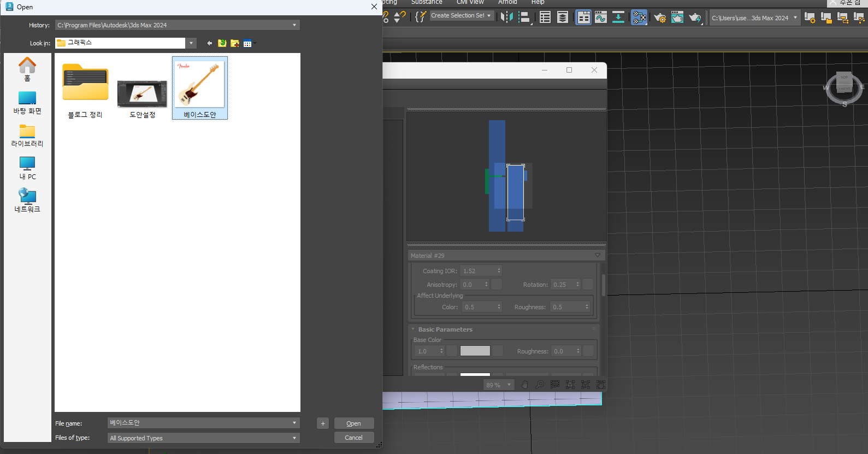Click the Cancel button
This screenshot has height=454, width=868.
[x=353, y=438]
